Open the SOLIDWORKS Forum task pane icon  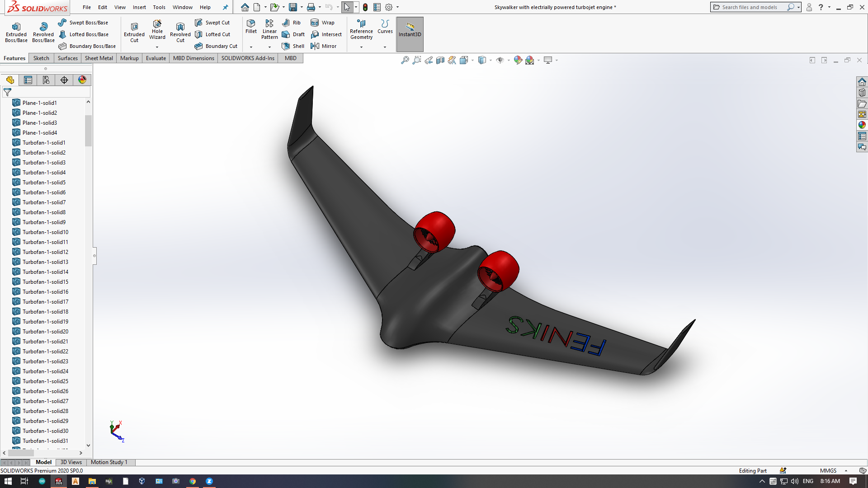(862, 147)
